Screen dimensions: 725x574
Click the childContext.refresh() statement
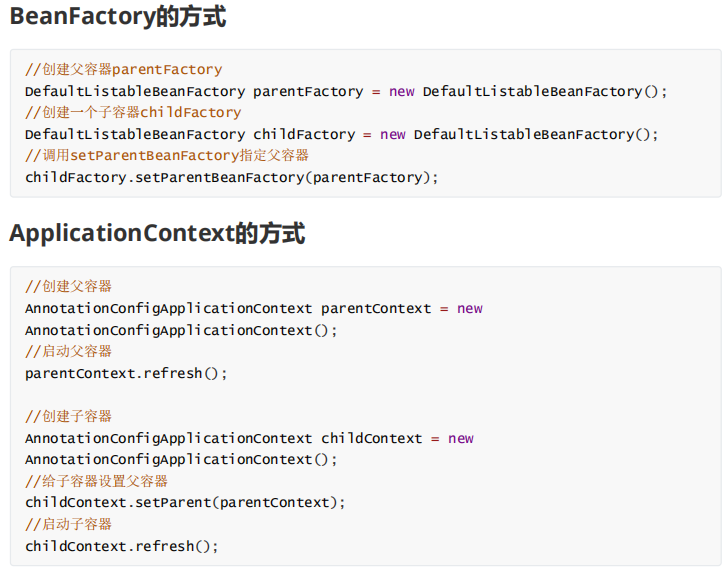pyautogui.click(x=121, y=546)
